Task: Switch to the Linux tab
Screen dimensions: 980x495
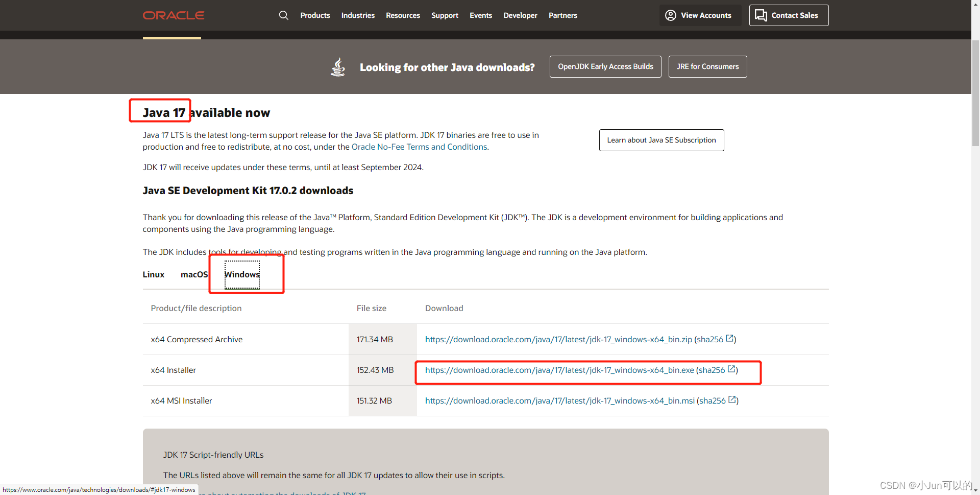Action: click(x=154, y=274)
